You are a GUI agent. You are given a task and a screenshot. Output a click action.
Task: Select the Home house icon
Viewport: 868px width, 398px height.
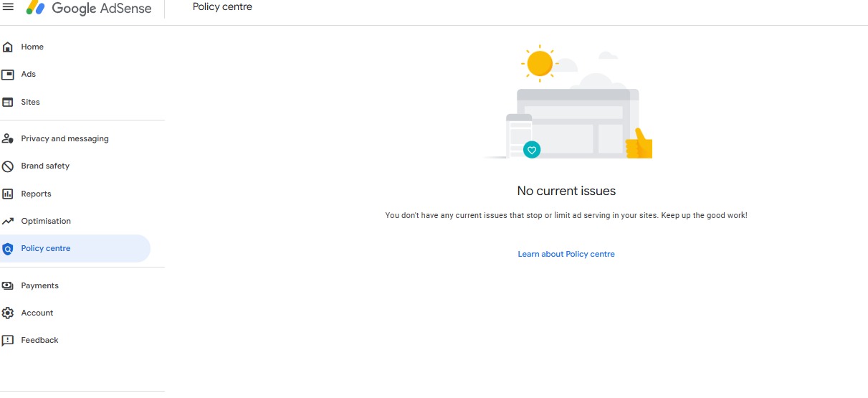pyautogui.click(x=8, y=47)
